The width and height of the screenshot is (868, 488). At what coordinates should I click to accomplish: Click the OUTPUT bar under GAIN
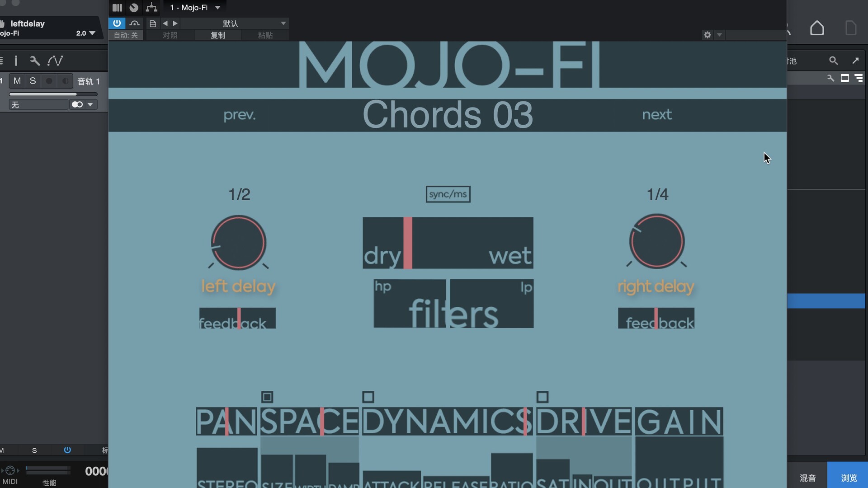pos(679,462)
